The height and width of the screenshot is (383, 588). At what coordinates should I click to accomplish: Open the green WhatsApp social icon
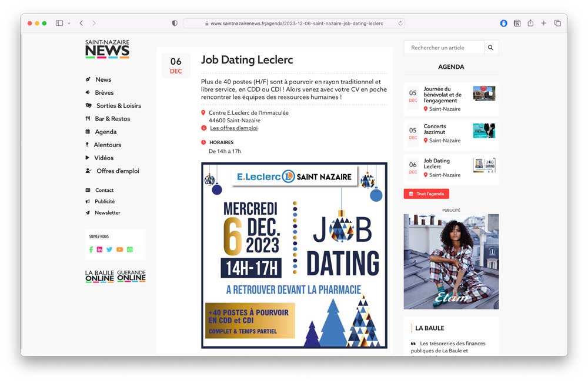coord(130,249)
